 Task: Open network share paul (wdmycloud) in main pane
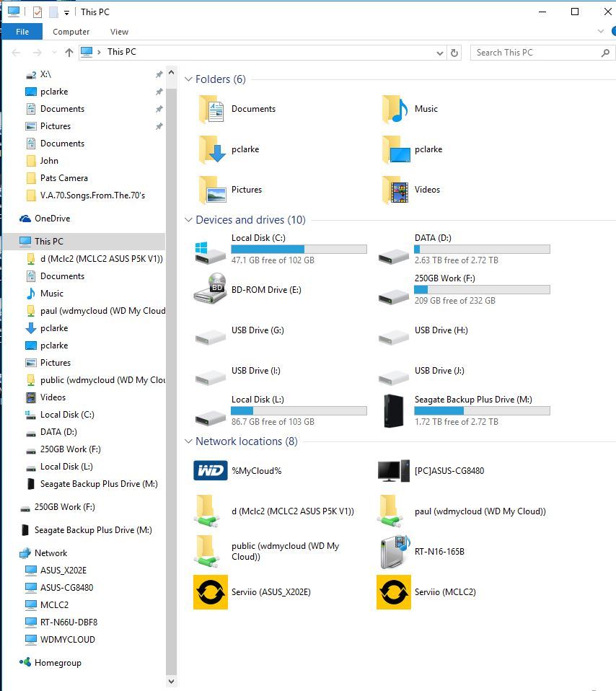pos(462,511)
